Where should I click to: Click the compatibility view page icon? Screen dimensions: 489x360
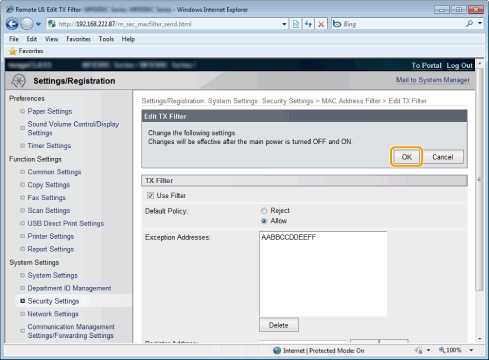[296, 24]
